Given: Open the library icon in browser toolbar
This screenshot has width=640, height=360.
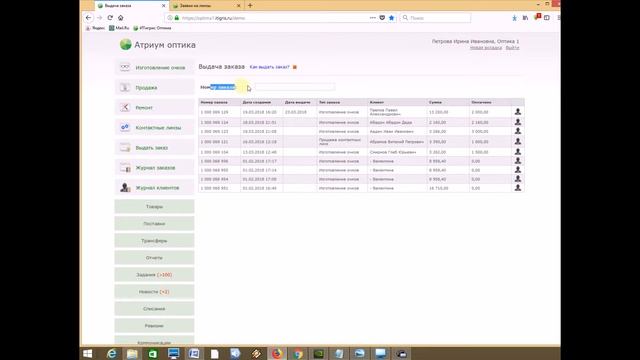Looking at the screenshot, I should [x=525, y=18].
